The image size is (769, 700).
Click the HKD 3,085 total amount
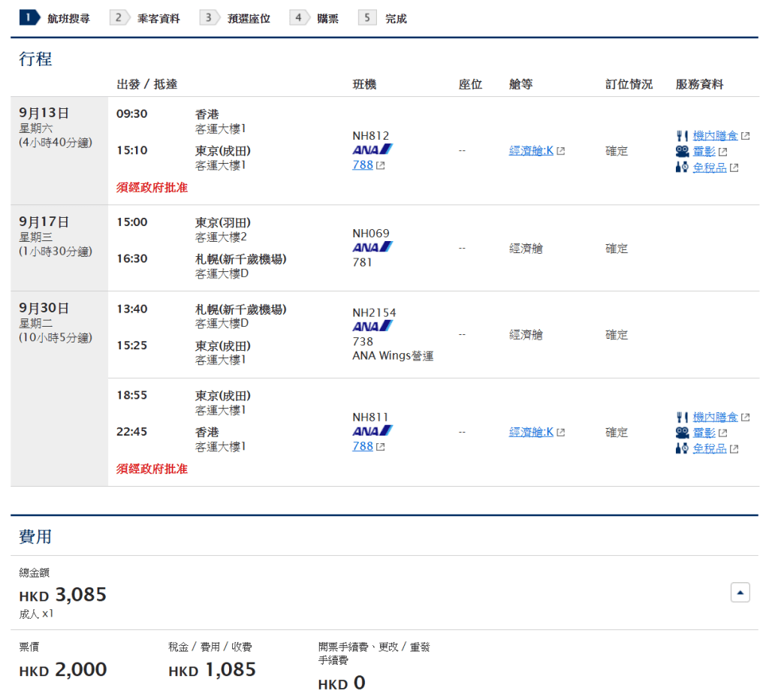[63, 595]
